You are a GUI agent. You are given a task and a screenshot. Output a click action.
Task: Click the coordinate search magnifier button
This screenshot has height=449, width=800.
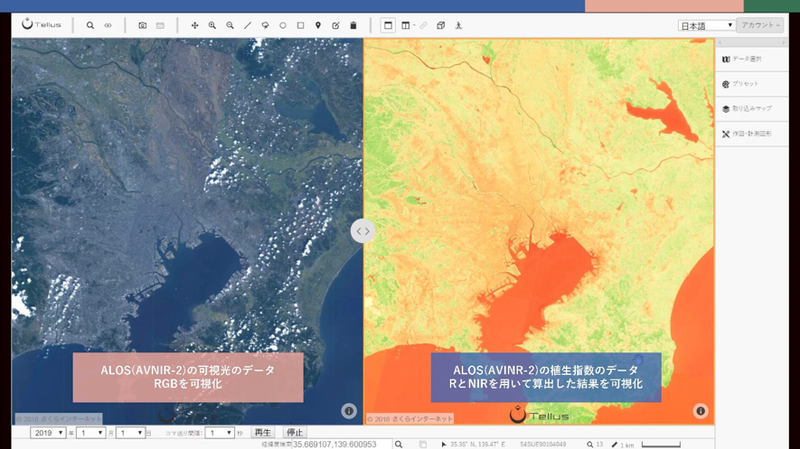point(398,444)
